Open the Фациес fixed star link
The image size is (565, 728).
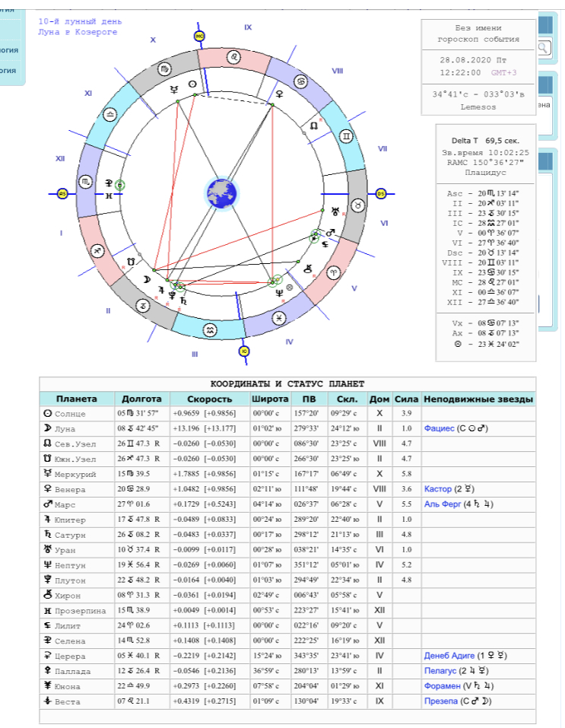[x=438, y=428]
